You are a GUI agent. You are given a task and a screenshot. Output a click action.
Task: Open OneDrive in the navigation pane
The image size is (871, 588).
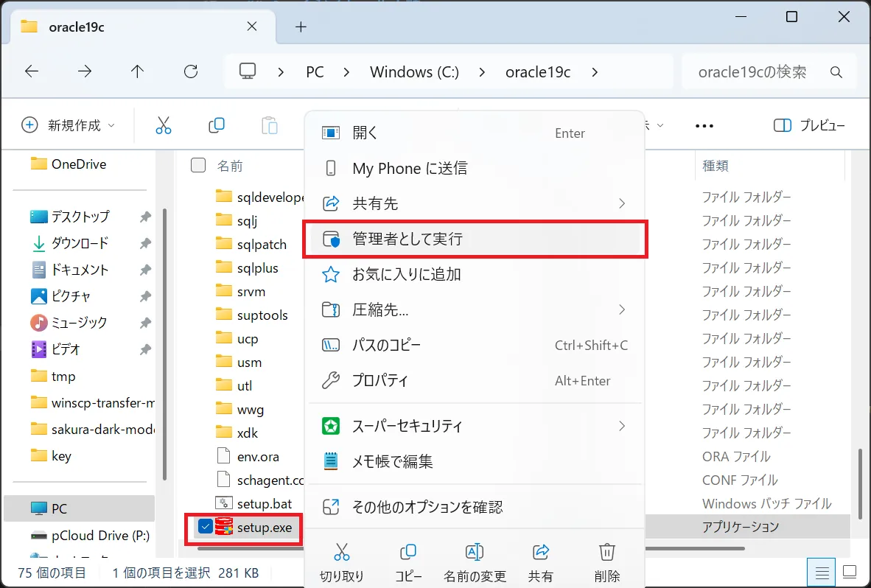click(68, 164)
